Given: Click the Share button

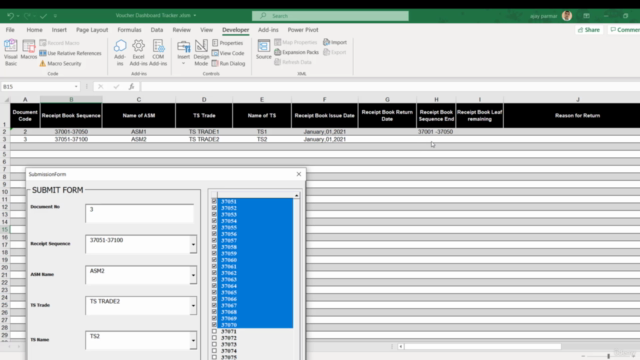Looking at the screenshot, I should 589,30.
